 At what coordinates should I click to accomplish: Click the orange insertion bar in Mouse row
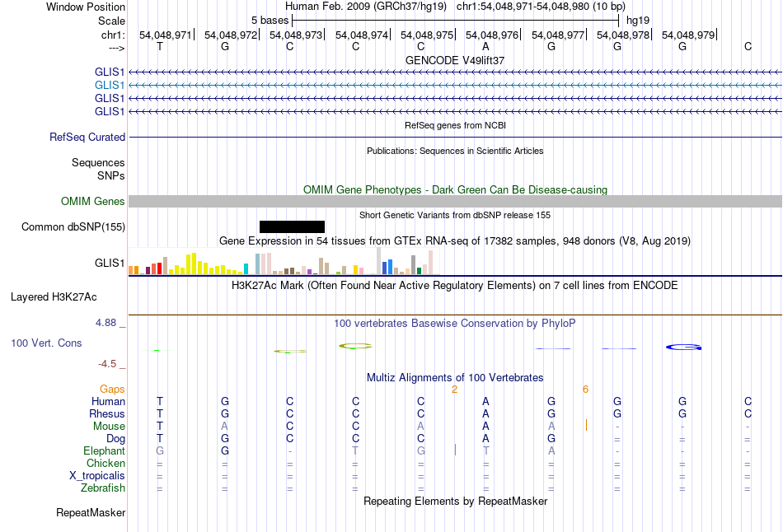[x=586, y=425]
